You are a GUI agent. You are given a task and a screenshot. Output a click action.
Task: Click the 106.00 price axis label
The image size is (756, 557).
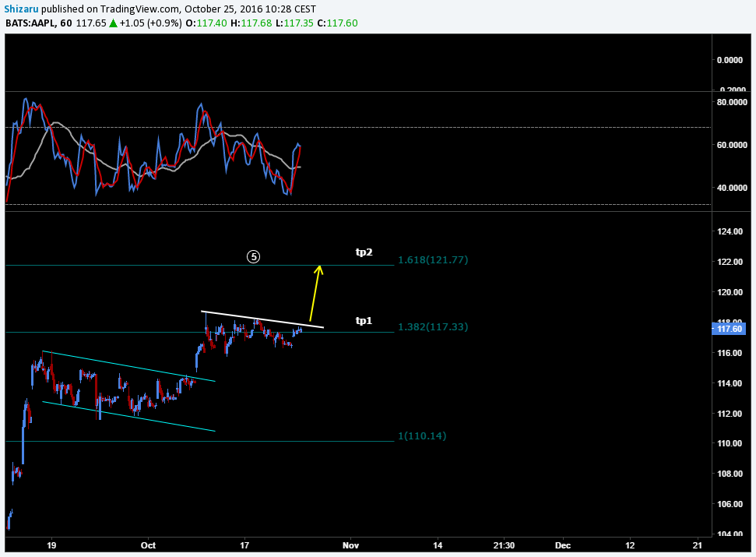730,505
